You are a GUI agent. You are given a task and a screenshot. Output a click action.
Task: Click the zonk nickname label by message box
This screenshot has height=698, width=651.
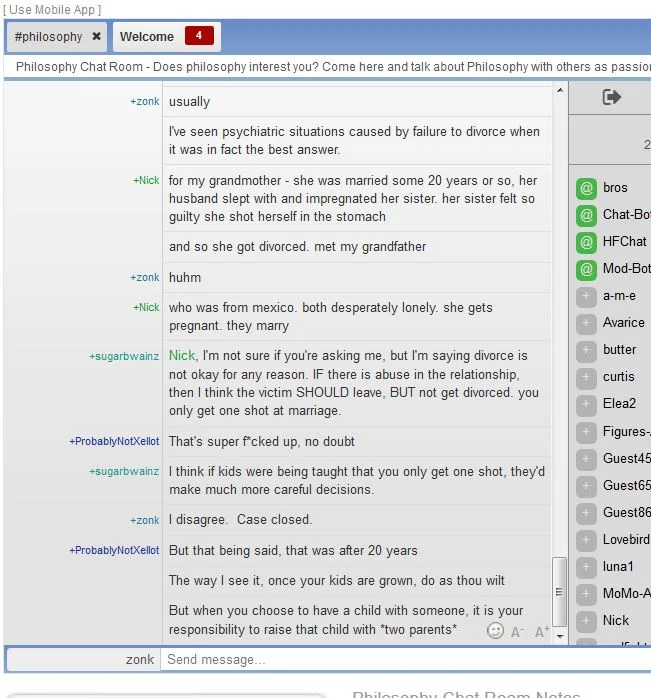139,659
